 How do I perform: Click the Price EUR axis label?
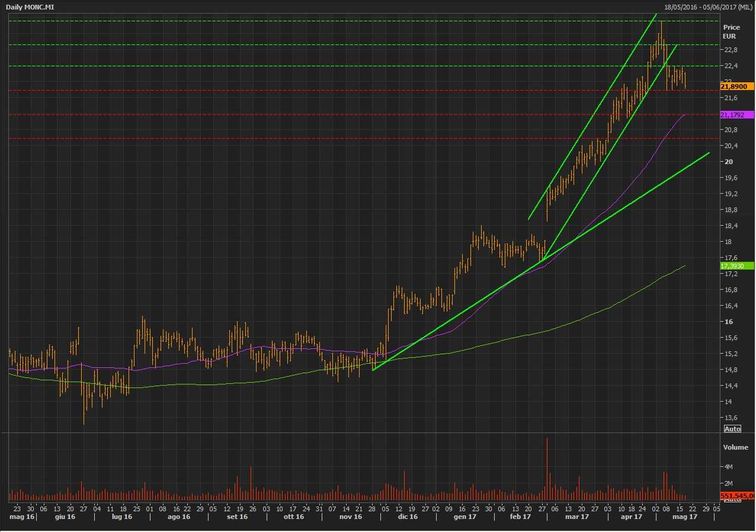[x=731, y=31]
